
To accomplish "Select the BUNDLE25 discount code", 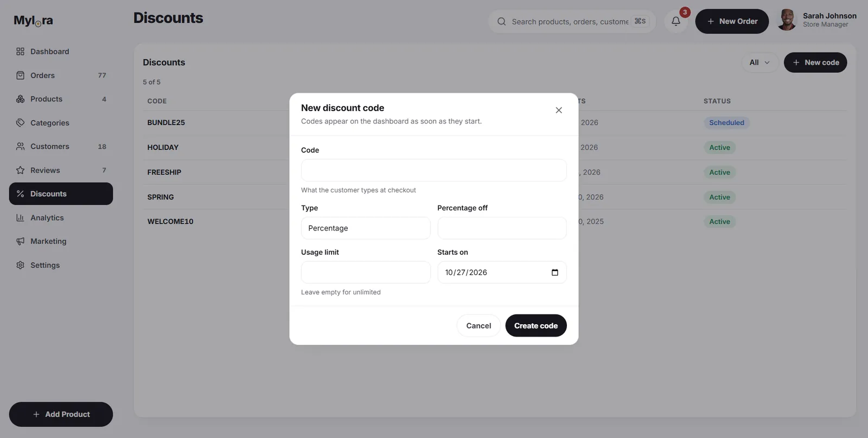I will (166, 123).
